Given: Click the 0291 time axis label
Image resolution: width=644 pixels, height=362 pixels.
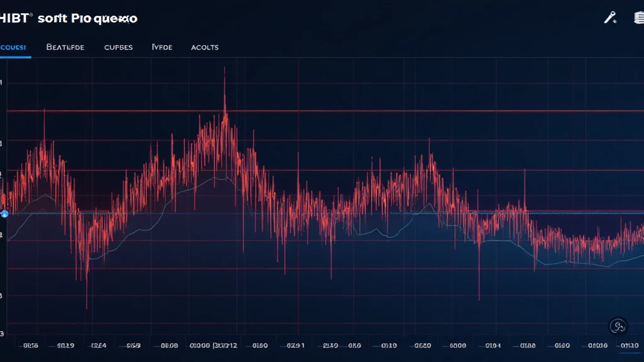Looking at the screenshot, I should [296, 346].
